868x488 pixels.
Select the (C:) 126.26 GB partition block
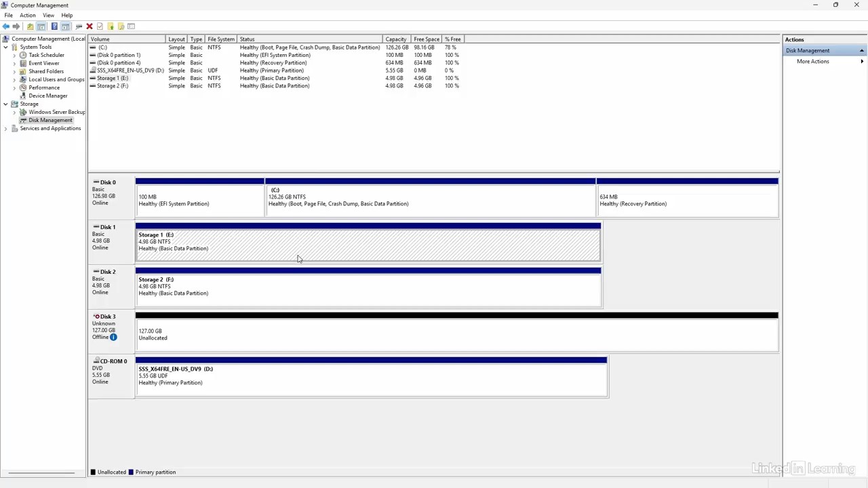tap(431, 197)
